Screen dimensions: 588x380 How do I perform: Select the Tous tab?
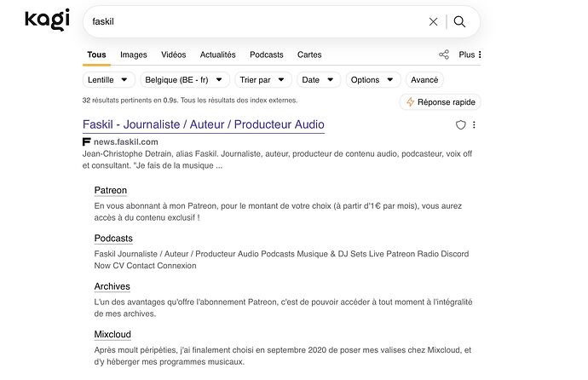pos(96,55)
